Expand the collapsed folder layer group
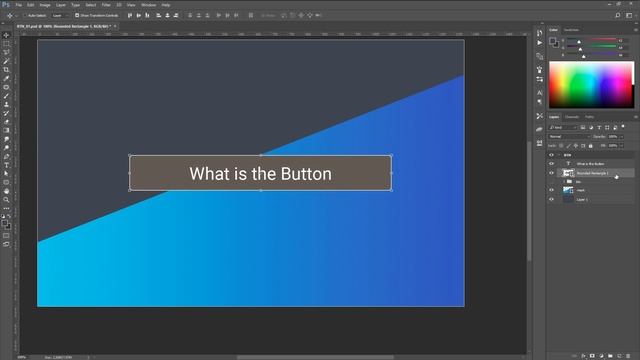The image size is (640, 360). (x=564, y=182)
